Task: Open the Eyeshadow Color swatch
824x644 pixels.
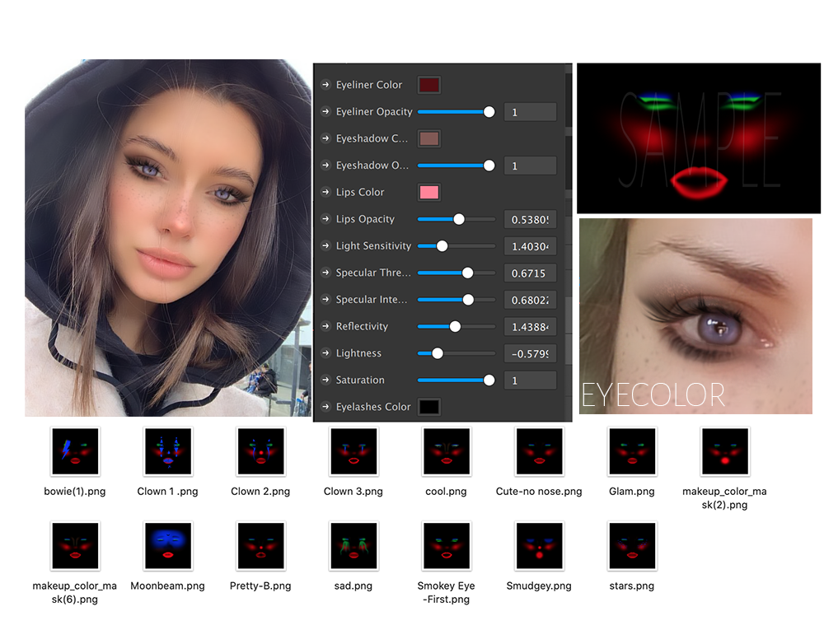Action: point(428,138)
